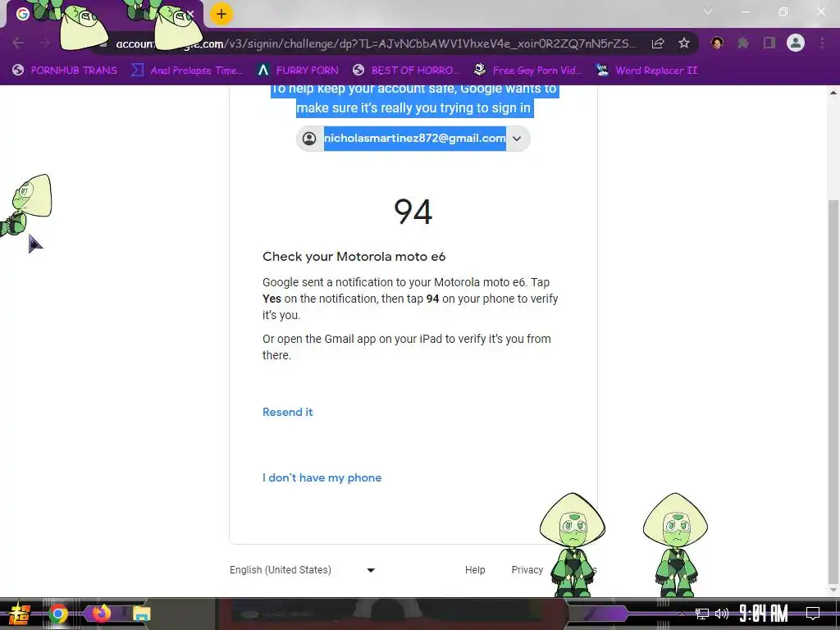Click the tab search chevron in title bar
The height and width of the screenshot is (630, 840).
[708, 11]
